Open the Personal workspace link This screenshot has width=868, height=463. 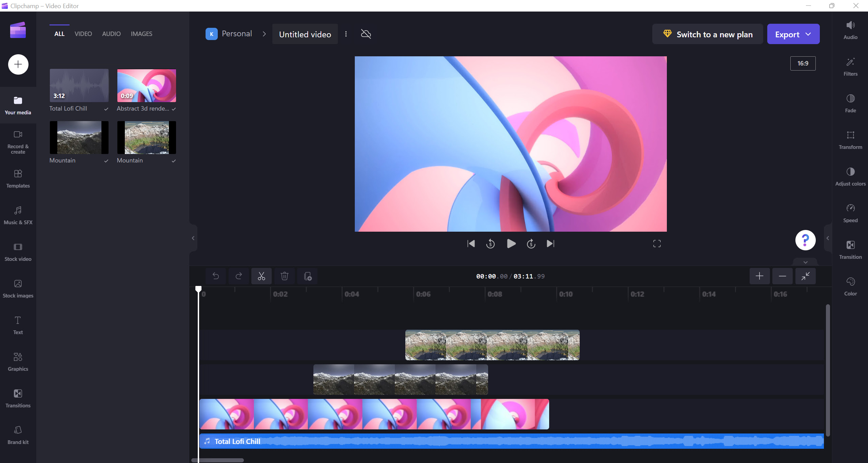[236, 34]
